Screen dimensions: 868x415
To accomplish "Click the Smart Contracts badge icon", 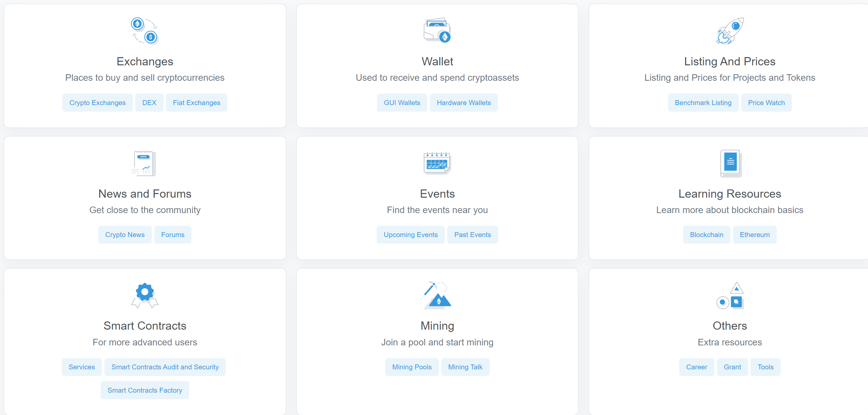I will pos(145,295).
